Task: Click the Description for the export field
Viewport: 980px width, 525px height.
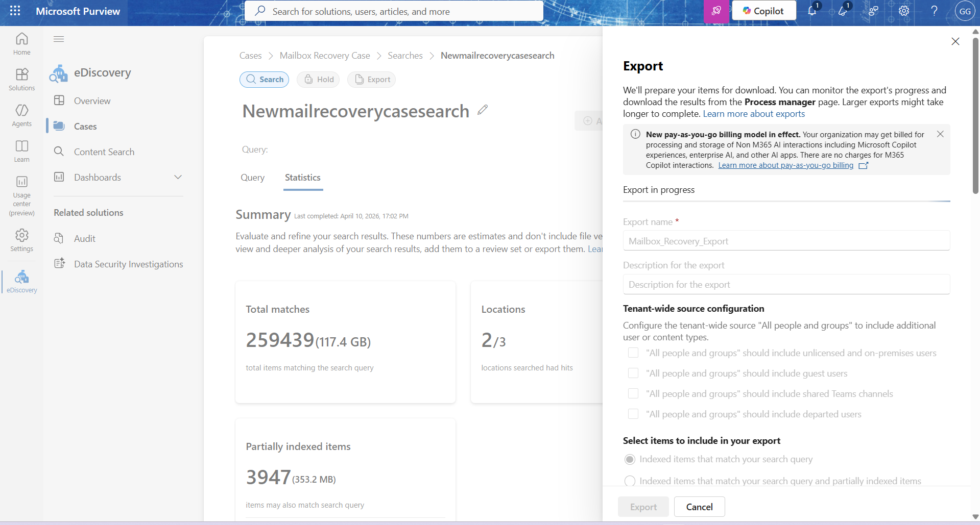Action: (x=786, y=284)
